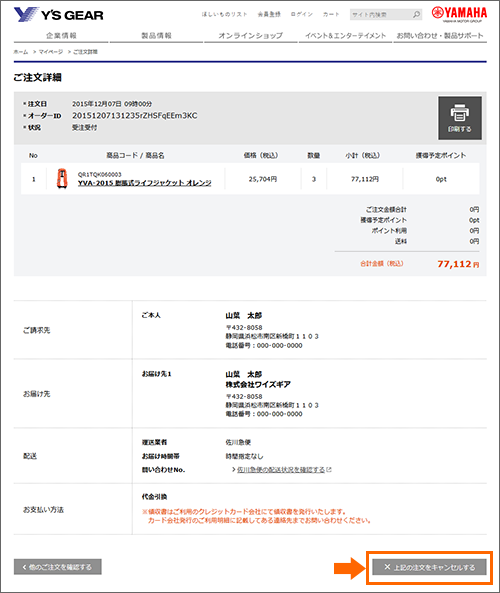Open 製品情報 menu
500x593 pixels.
(x=156, y=36)
